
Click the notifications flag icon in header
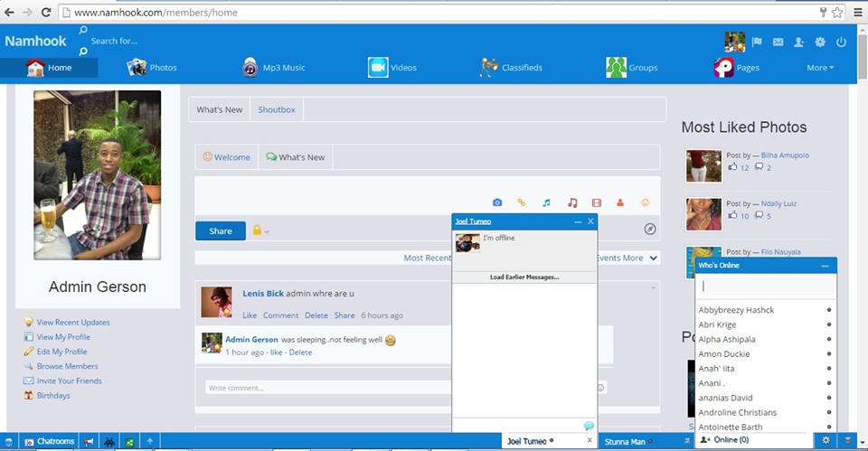click(757, 42)
